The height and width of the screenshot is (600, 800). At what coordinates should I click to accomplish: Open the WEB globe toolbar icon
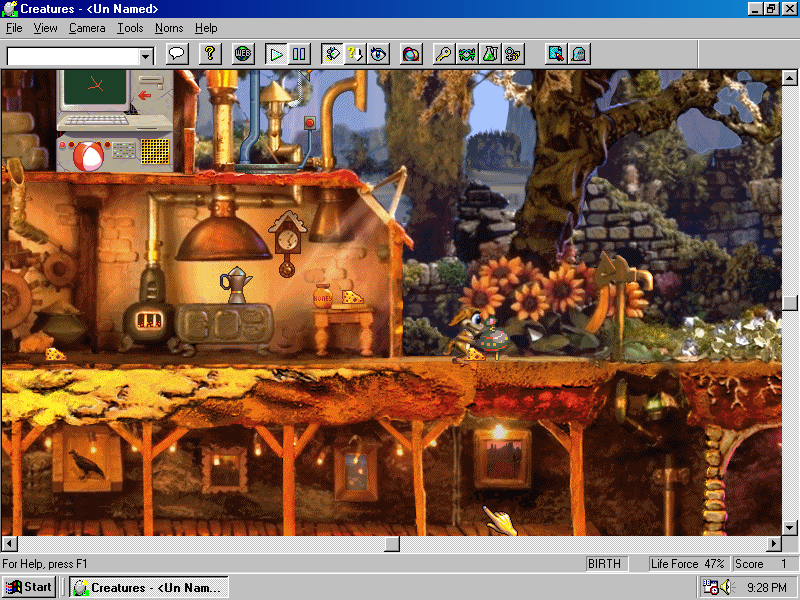click(243, 54)
